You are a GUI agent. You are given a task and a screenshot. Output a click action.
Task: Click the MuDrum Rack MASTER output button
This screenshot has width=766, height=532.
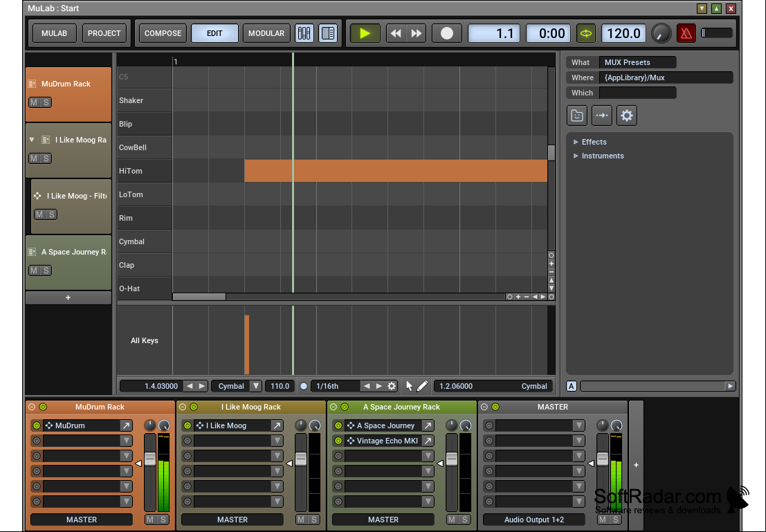point(82,520)
